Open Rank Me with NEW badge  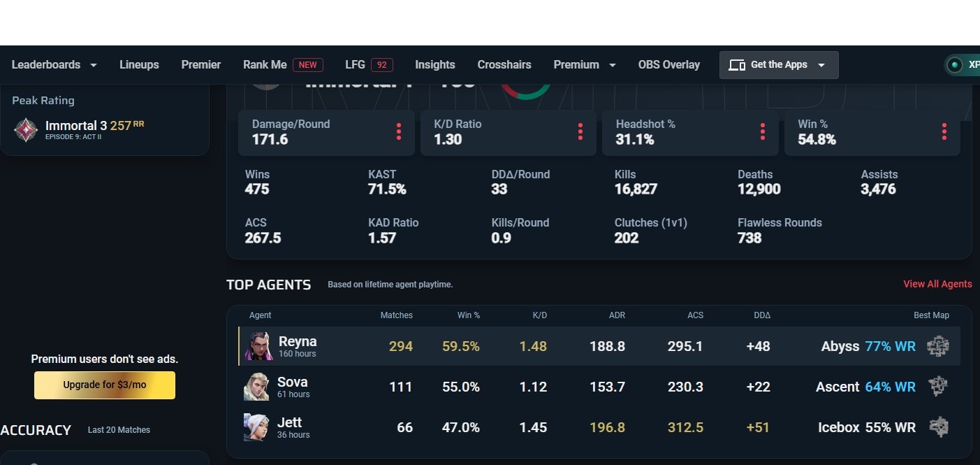coord(282,65)
